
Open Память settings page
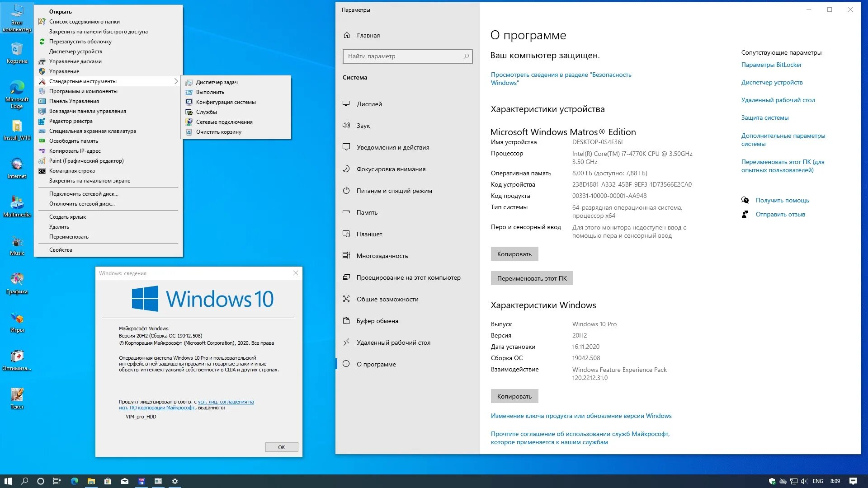(407, 212)
